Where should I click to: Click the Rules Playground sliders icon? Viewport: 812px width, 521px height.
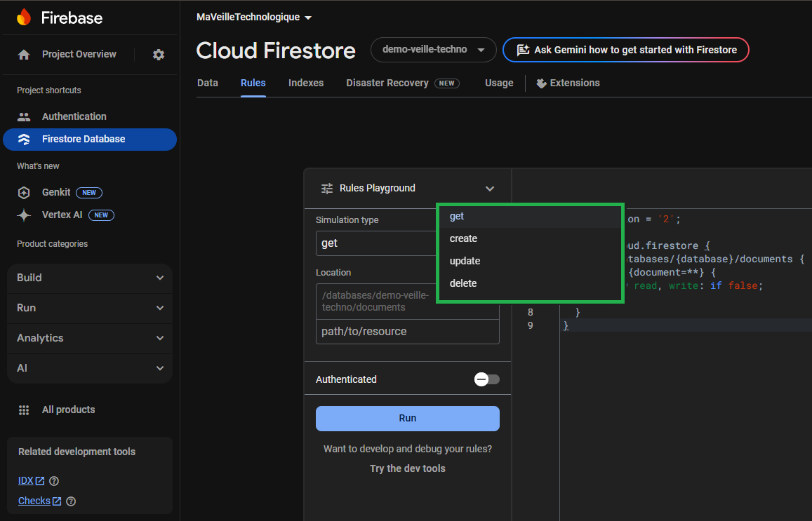tap(327, 189)
